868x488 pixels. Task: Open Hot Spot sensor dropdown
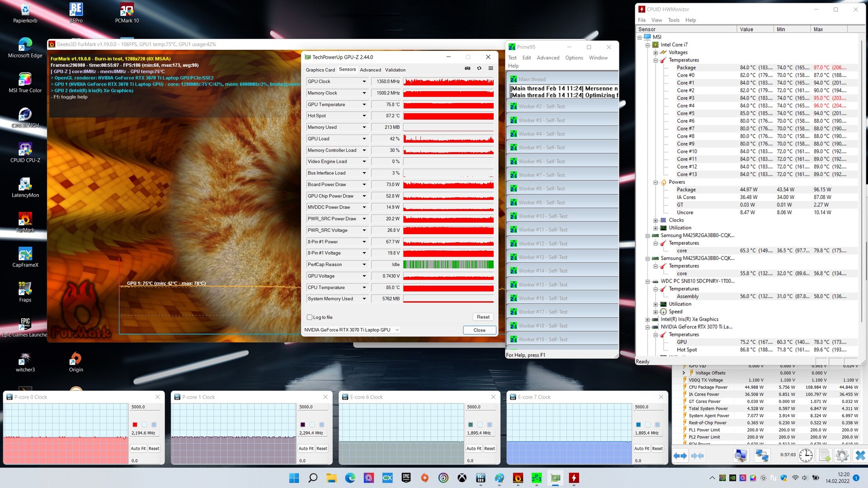coord(364,116)
